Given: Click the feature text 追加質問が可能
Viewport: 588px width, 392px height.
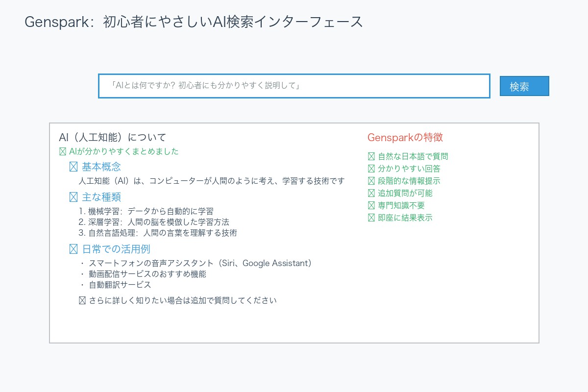Looking at the screenshot, I should click(405, 194).
